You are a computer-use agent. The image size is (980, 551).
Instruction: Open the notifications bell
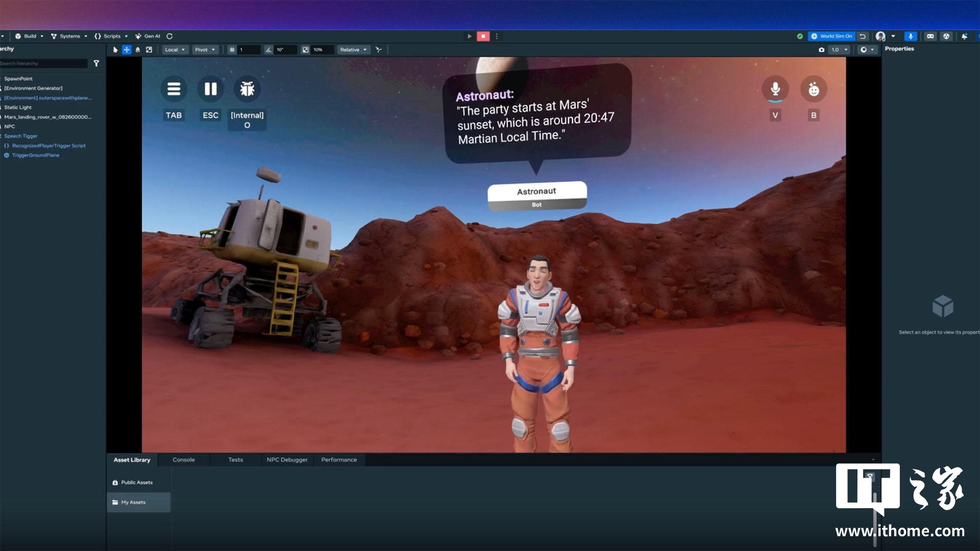(964, 36)
